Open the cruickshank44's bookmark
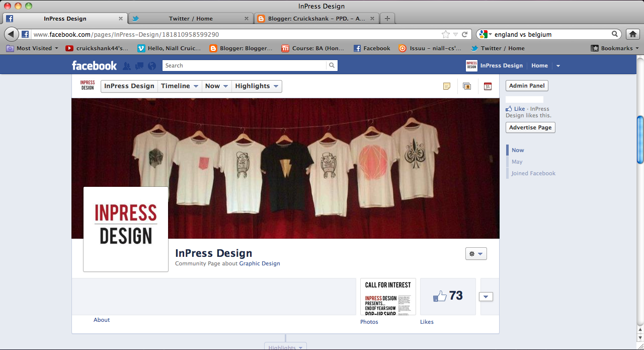The width and height of the screenshot is (644, 350). [x=97, y=48]
